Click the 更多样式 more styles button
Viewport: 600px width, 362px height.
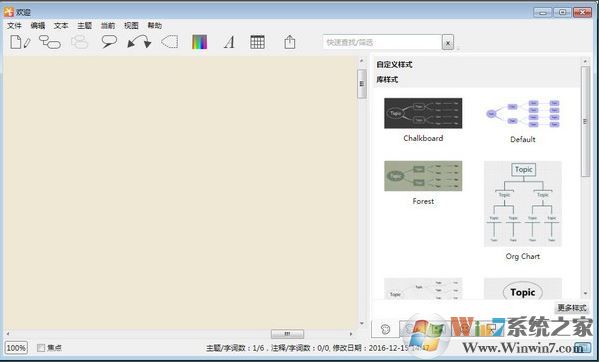[x=572, y=308]
